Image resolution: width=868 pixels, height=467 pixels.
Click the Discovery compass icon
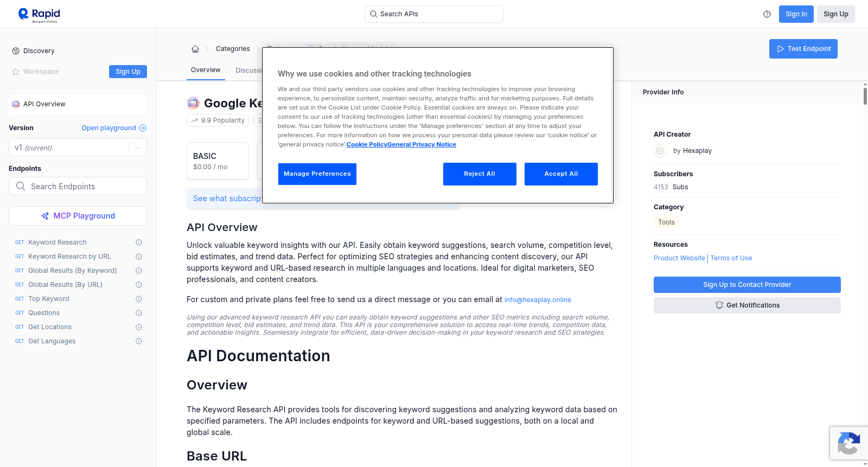coord(16,51)
